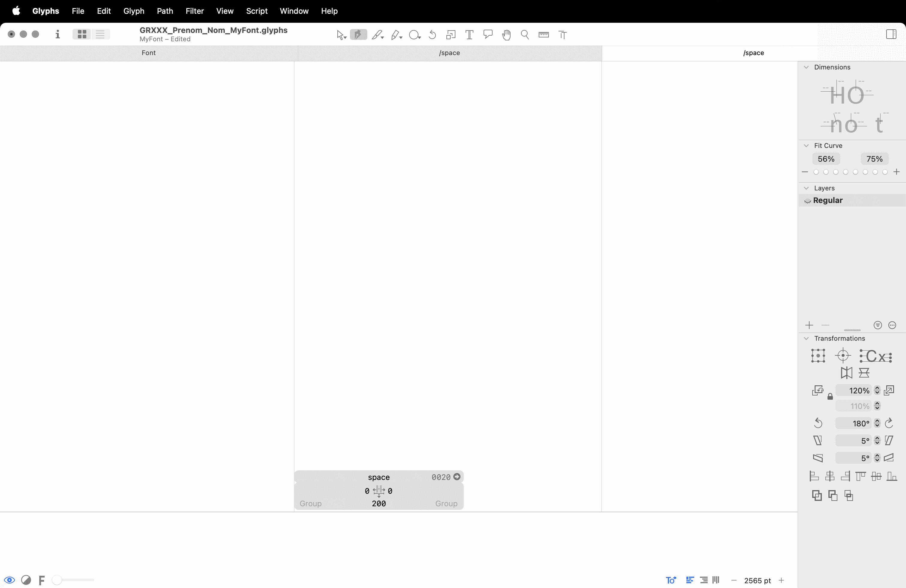
Task: Open the Glyph menu
Action: pyautogui.click(x=134, y=11)
